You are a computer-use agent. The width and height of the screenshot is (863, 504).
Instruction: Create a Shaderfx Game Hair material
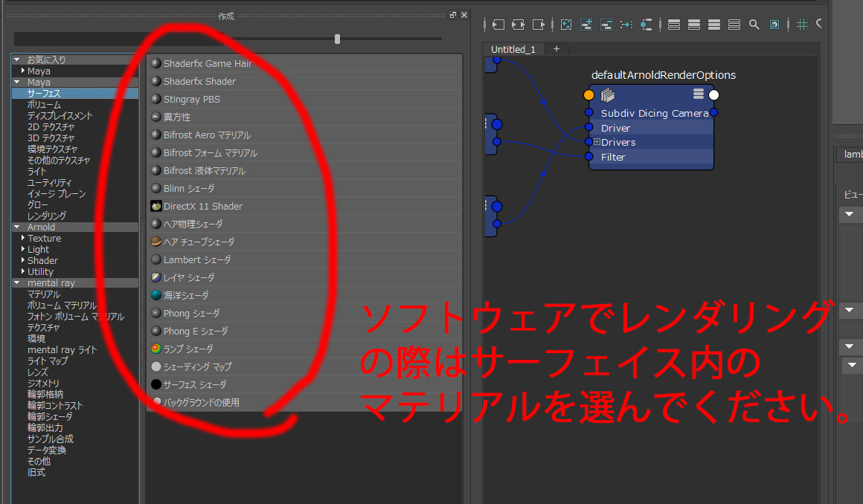[304, 63]
